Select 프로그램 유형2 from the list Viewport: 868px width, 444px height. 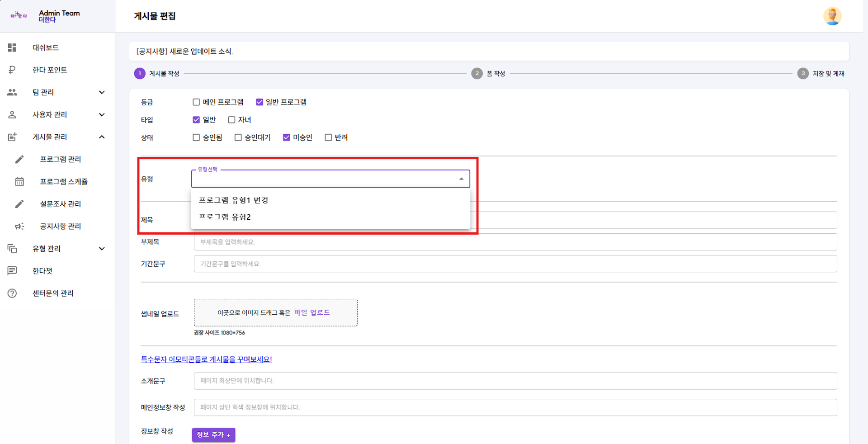point(225,217)
